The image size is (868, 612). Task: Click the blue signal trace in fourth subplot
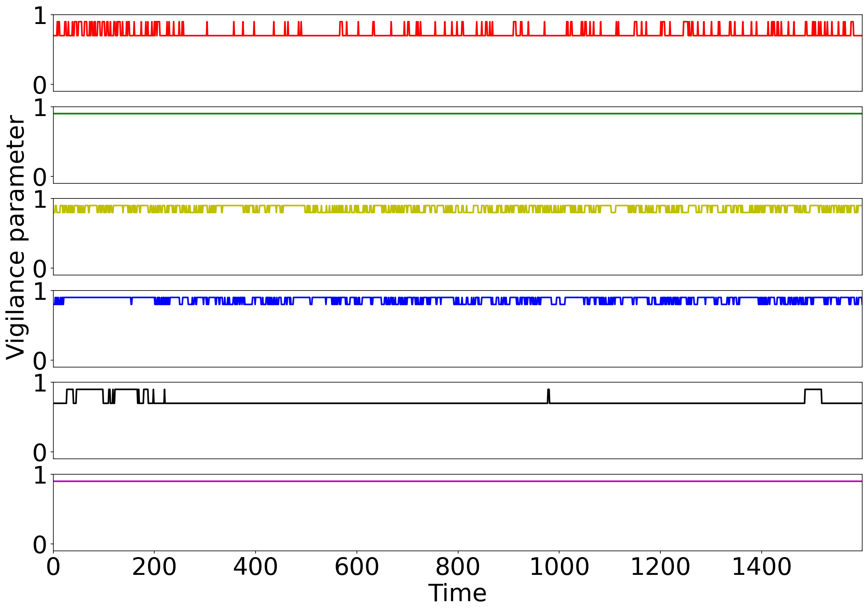point(97,297)
